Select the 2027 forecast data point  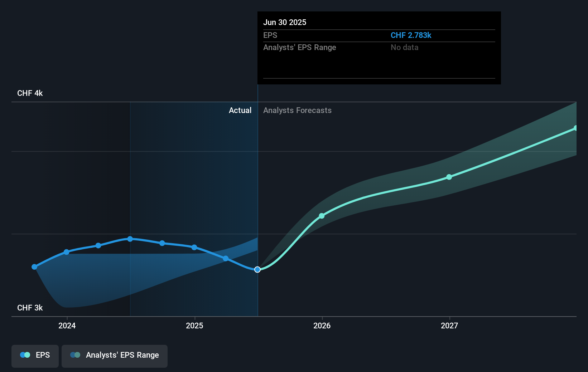pos(449,177)
